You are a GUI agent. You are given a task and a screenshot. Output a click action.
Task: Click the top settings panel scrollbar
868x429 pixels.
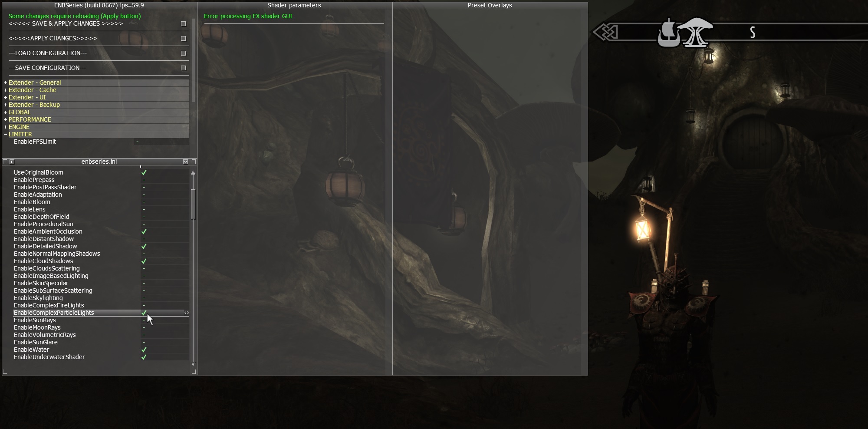[x=193, y=61]
